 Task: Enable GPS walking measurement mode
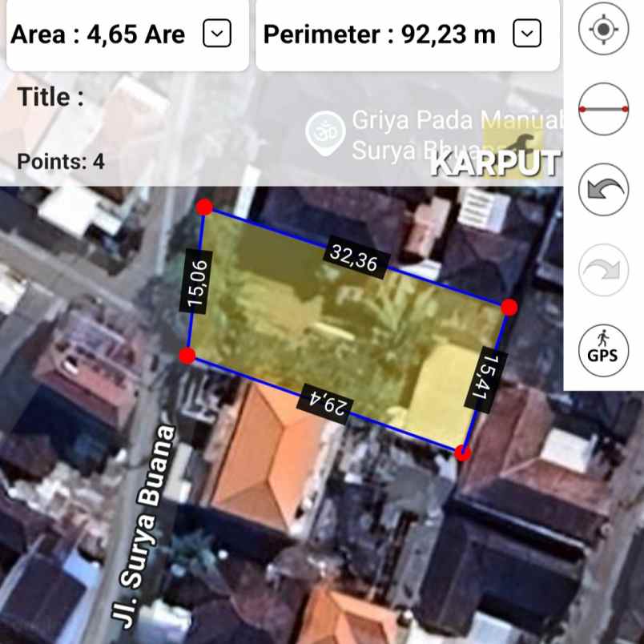pos(603,349)
